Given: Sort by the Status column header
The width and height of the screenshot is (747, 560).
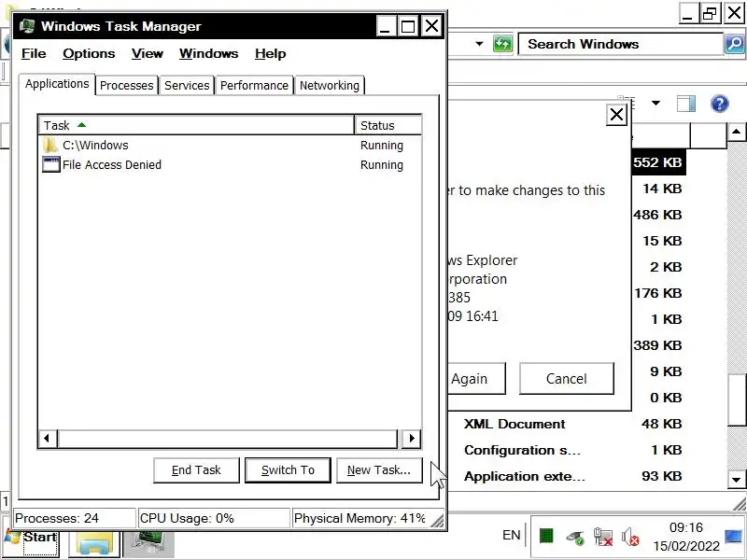Looking at the screenshot, I should point(388,125).
